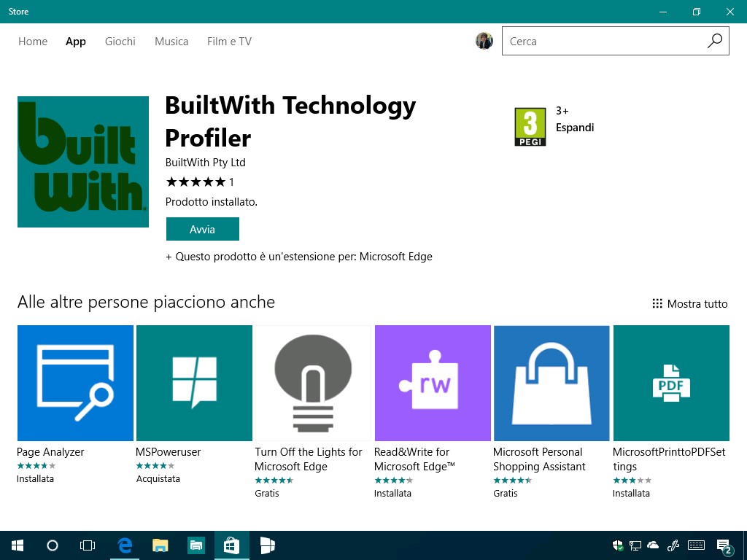
Task: Open the MicrosoftPrinttoPDFSettings PDF tile
Action: 671,383
